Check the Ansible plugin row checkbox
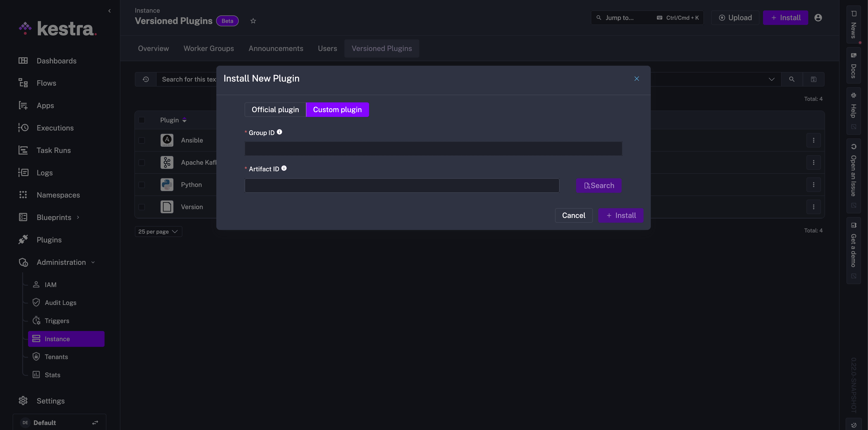The width and height of the screenshot is (868, 430). tap(142, 140)
